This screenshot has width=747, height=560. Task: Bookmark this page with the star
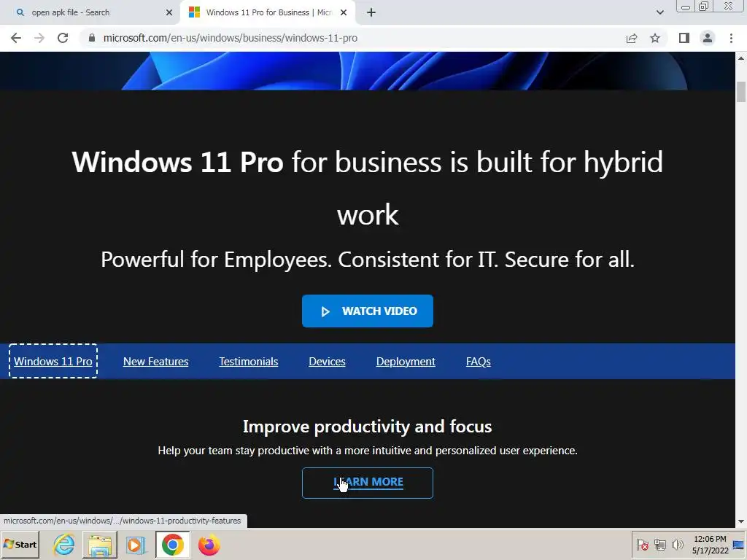click(655, 38)
